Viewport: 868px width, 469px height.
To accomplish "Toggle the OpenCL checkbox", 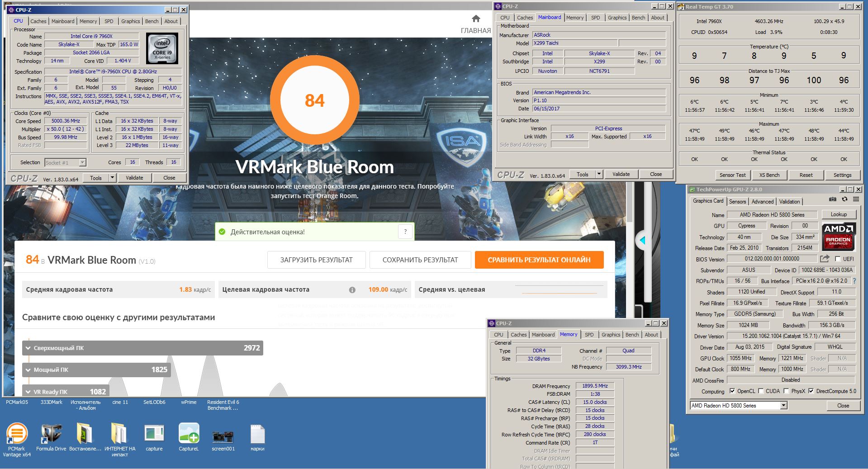I will 732,391.
